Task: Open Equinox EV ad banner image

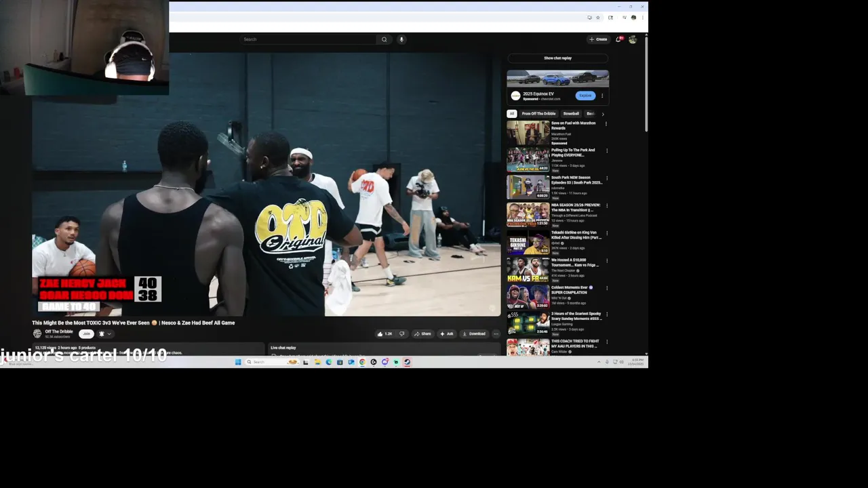Action: [x=557, y=78]
